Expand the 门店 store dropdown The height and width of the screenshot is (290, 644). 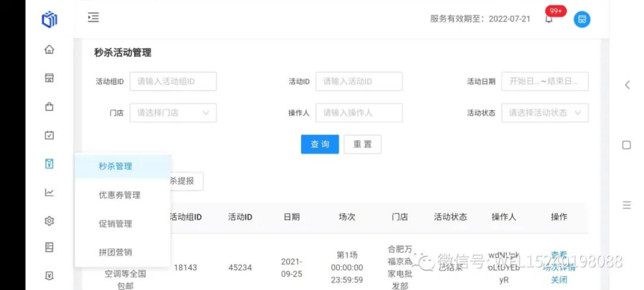pyautogui.click(x=173, y=113)
